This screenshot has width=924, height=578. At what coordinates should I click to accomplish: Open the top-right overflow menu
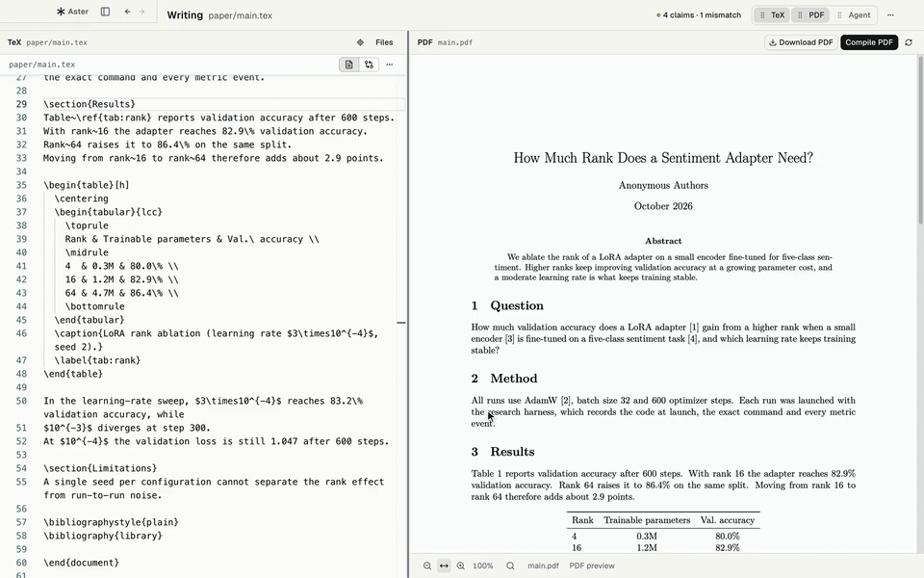coord(890,14)
